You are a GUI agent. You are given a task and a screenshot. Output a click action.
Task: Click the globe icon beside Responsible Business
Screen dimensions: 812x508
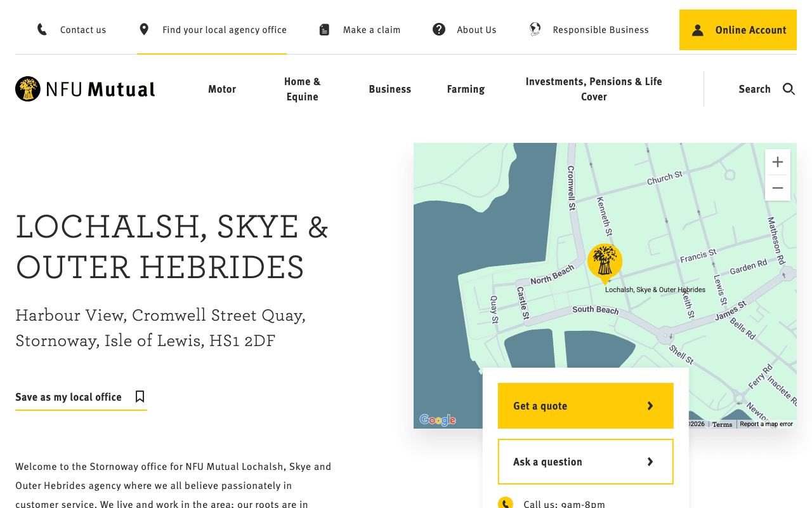535,30
